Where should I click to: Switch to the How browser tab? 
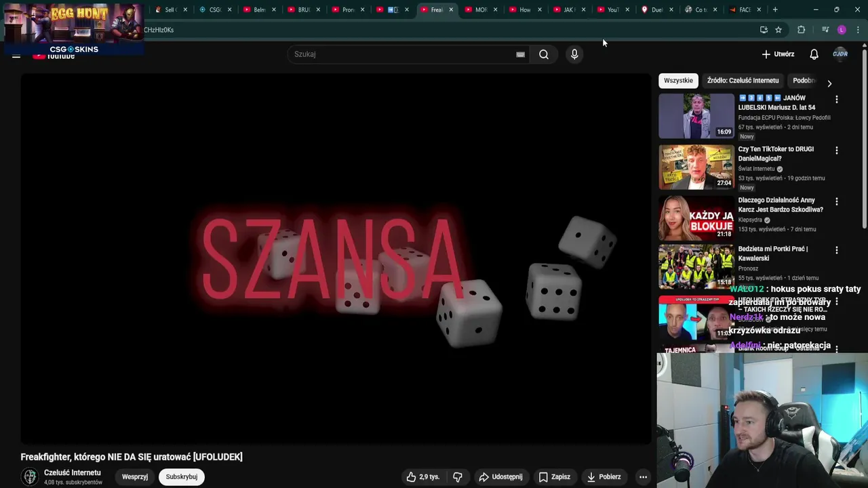click(x=524, y=9)
